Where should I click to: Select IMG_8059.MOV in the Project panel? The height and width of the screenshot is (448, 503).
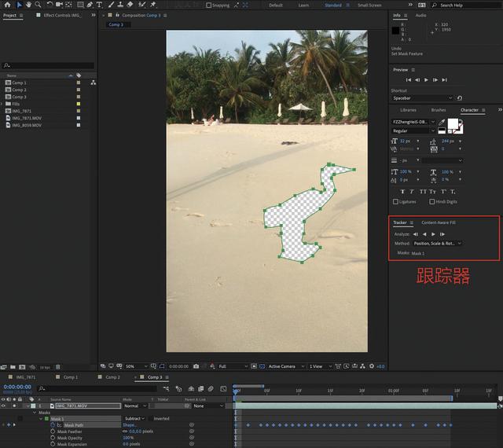(x=26, y=125)
